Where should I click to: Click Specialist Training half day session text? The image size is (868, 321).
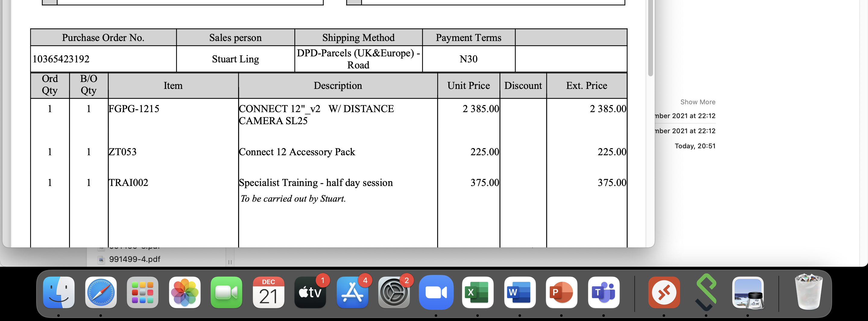click(x=316, y=183)
